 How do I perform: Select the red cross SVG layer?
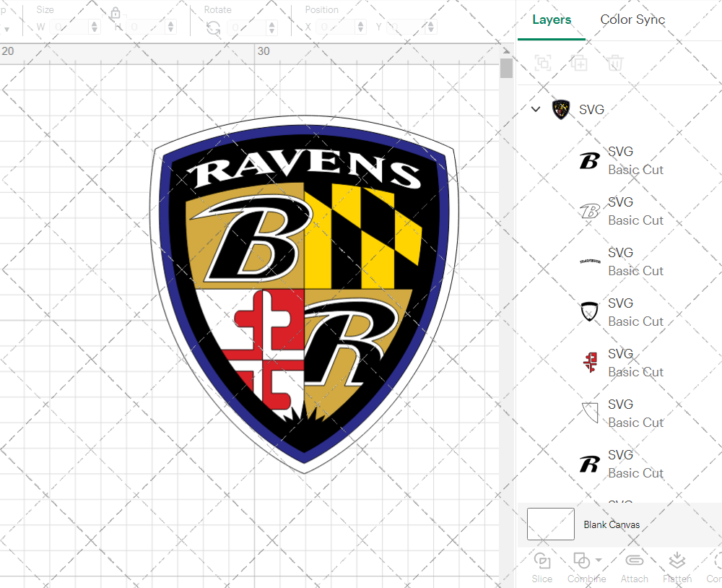click(619, 363)
